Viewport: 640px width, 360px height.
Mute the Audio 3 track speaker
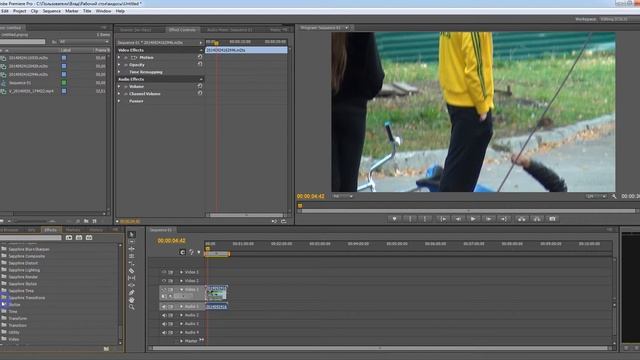pos(164,324)
